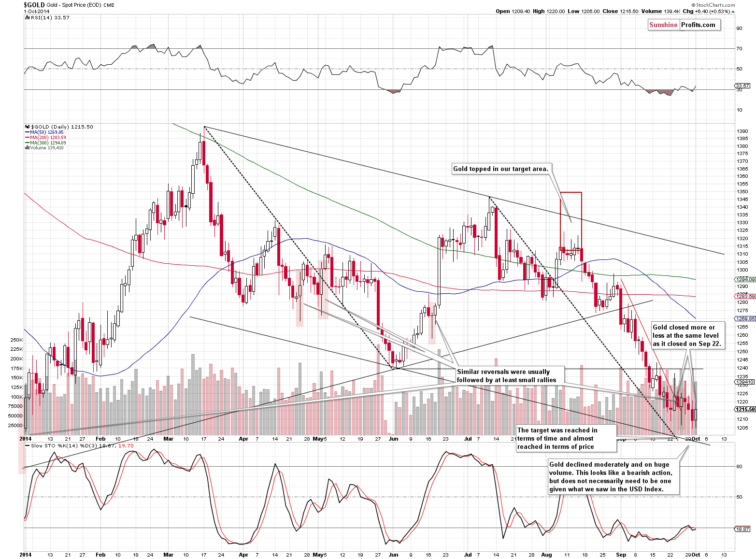The image size is (756, 559).
Task: Click the 18.87 stochastic value tag
Action: pos(742,529)
